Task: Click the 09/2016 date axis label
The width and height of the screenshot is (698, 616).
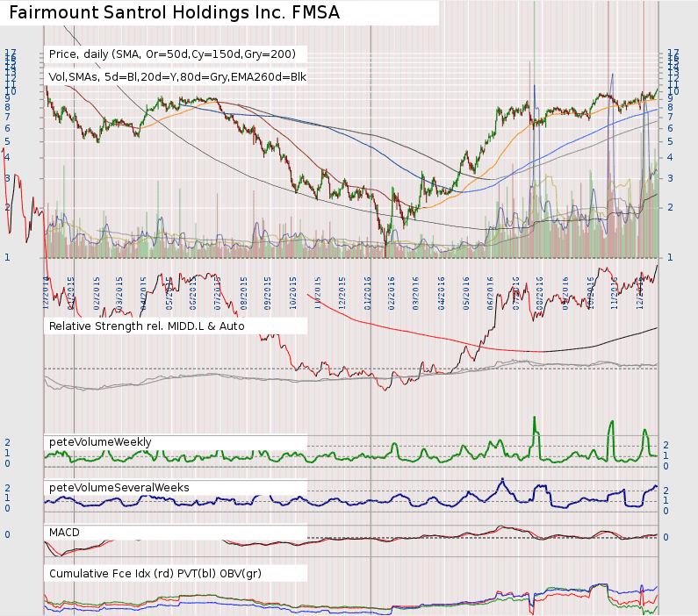Action: pos(565,294)
